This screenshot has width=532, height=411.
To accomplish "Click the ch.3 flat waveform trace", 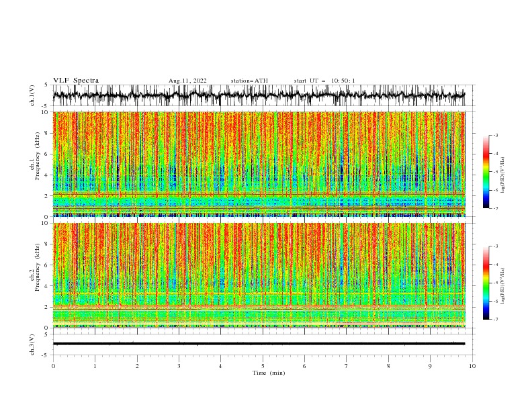I will (x=259, y=344).
